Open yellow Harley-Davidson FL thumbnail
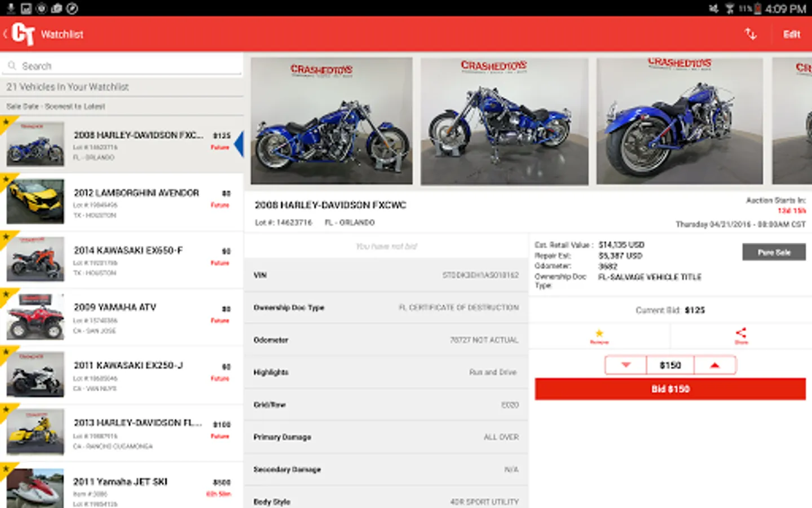The height and width of the screenshot is (508, 812). [x=35, y=432]
